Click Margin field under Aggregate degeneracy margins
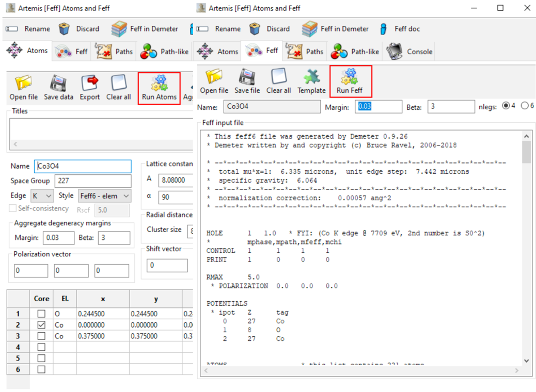 tap(58, 238)
